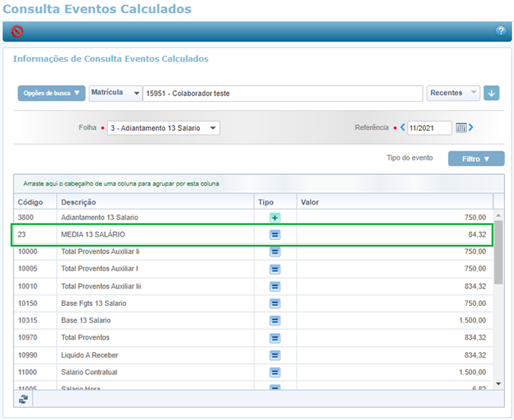Viewport: 514px width, 420px height.
Task: Click the Descrição column header
Action: [x=78, y=202]
